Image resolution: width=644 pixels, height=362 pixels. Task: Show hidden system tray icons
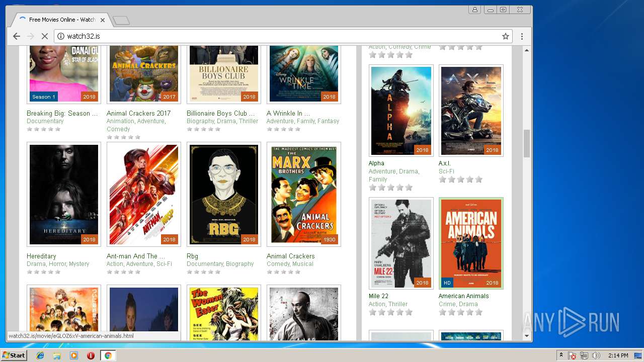click(x=561, y=355)
